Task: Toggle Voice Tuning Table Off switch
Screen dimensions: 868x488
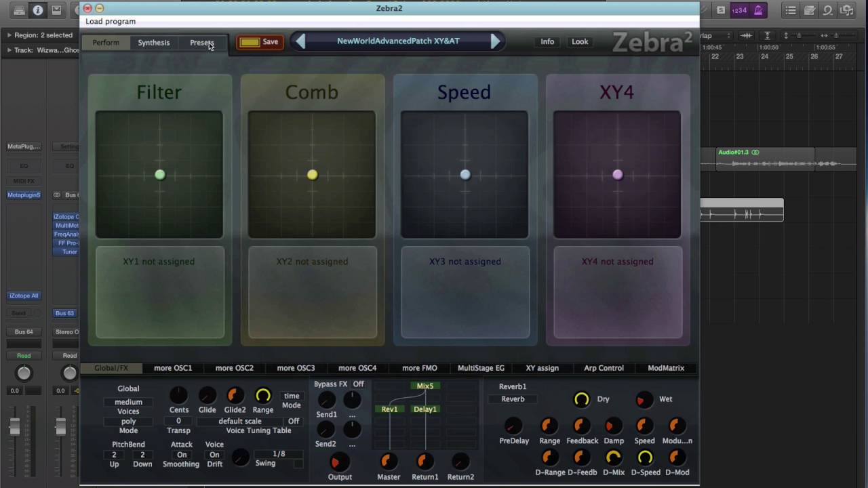Action: click(294, 421)
